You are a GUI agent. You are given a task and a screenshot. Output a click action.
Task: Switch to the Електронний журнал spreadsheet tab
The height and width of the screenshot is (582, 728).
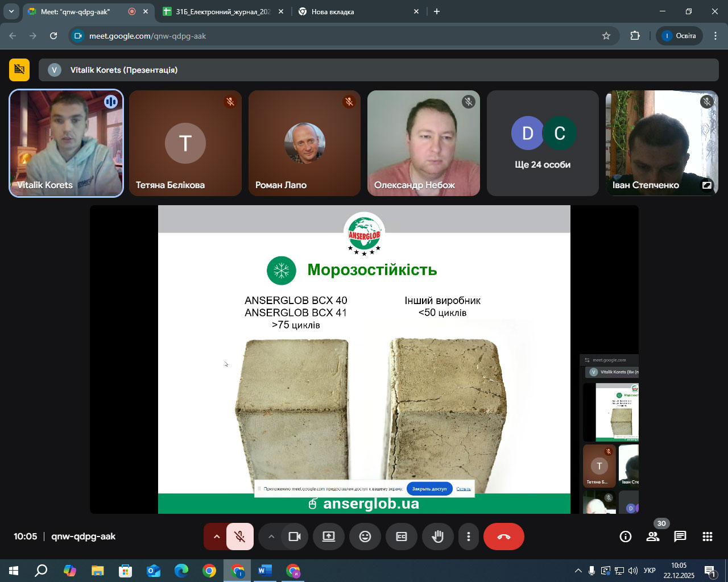point(223,11)
